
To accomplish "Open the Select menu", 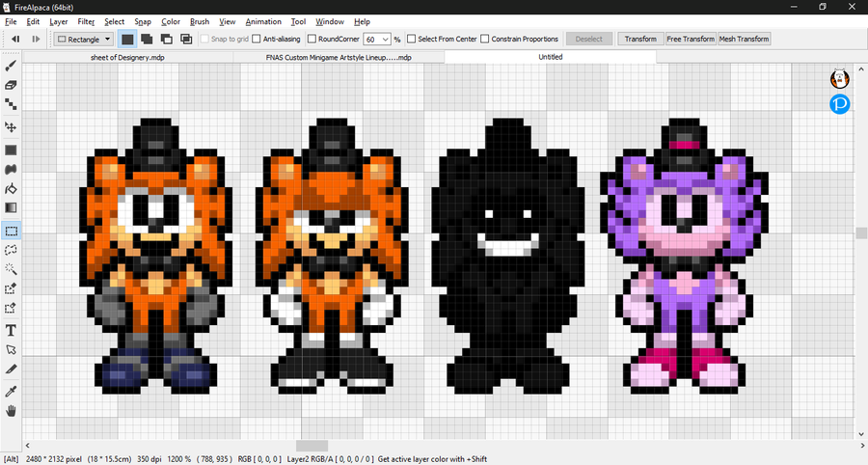I will [x=114, y=21].
